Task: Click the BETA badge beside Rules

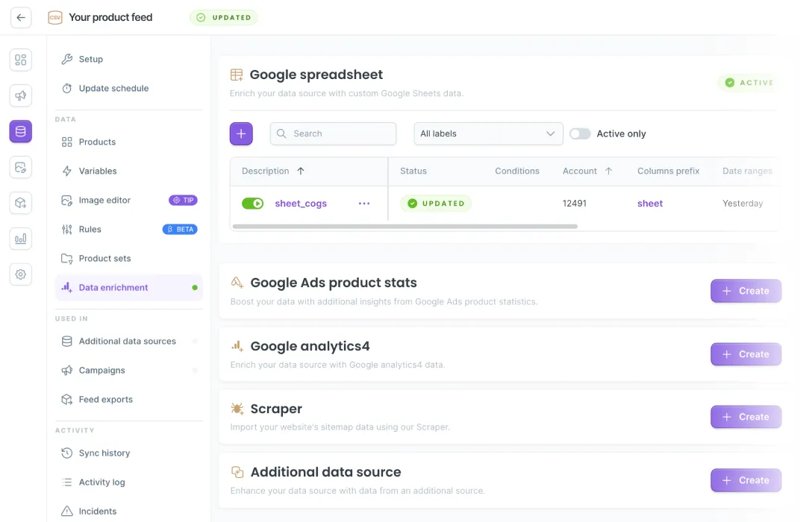Action: 180,229
